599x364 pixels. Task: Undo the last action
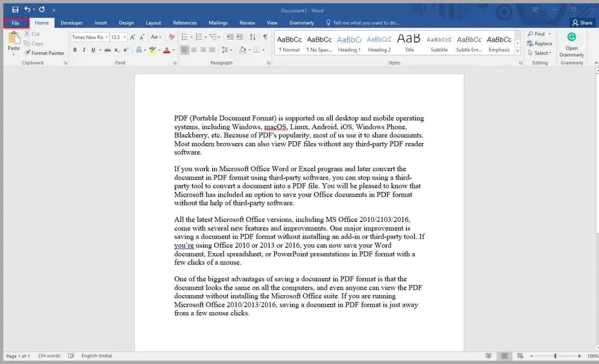pos(27,10)
